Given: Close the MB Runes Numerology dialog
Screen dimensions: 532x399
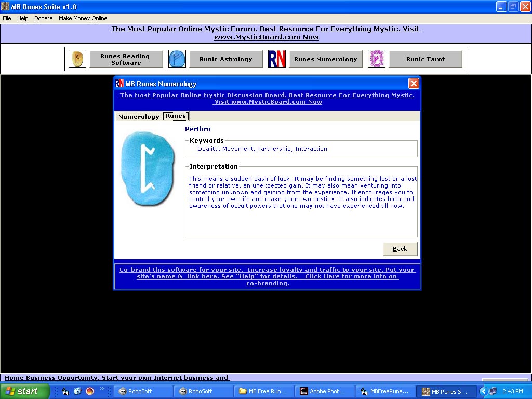Looking at the screenshot, I should pos(413,84).
